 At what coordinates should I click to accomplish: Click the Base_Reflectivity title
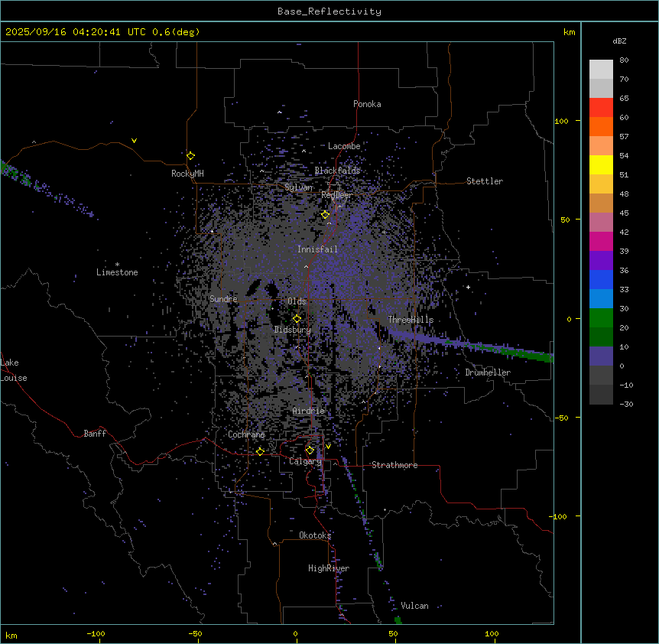tap(329, 11)
